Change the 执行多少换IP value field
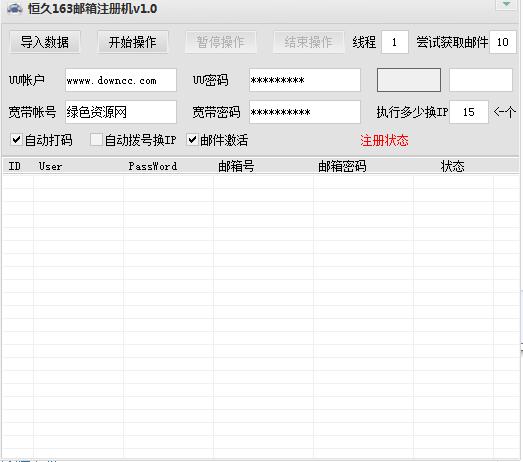The image size is (523, 462). [469, 112]
